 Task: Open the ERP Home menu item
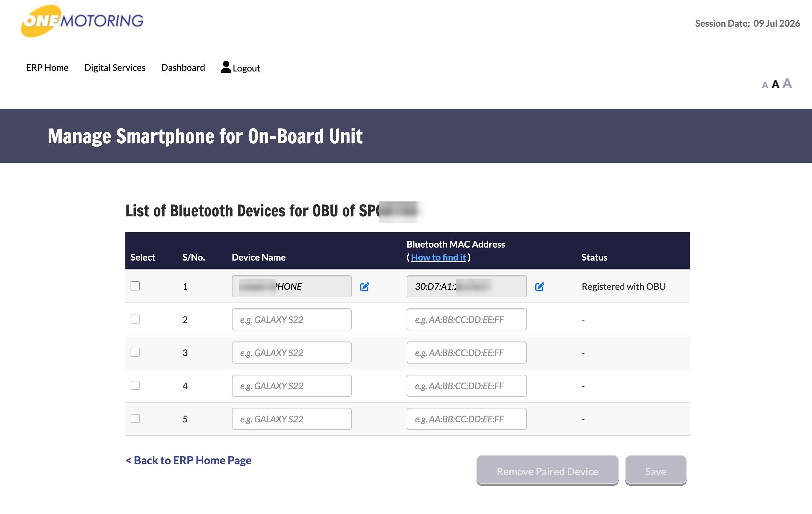click(47, 68)
